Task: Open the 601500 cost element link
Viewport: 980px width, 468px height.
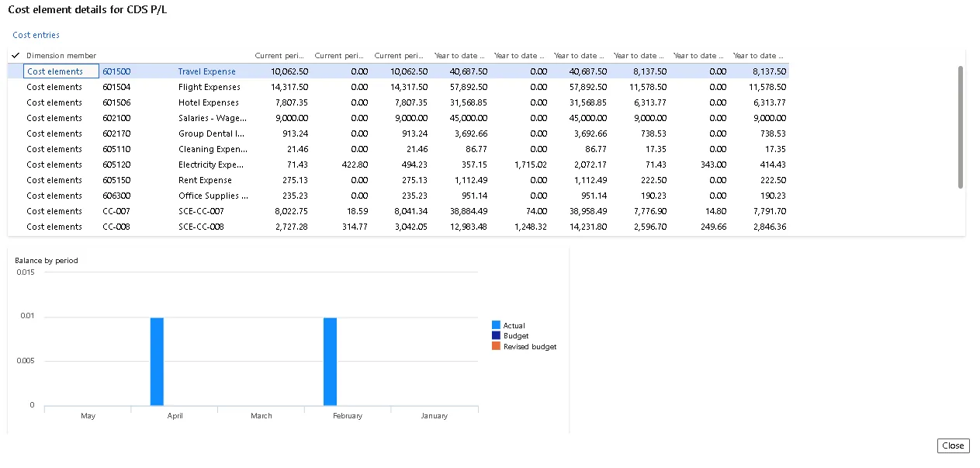Action: (x=116, y=71)
